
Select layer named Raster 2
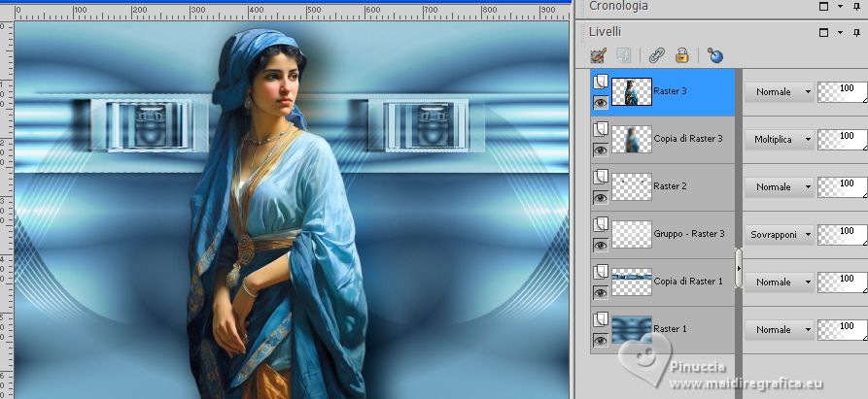670,186
